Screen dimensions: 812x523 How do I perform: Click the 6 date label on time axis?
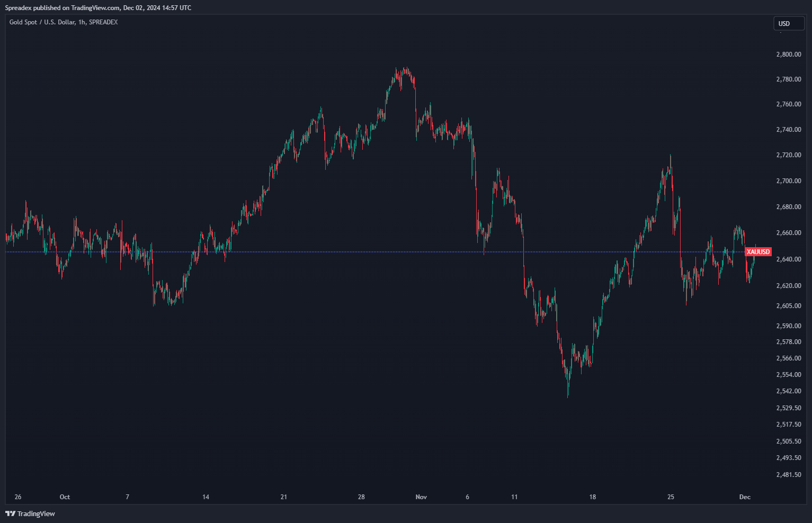coord(467,497)
